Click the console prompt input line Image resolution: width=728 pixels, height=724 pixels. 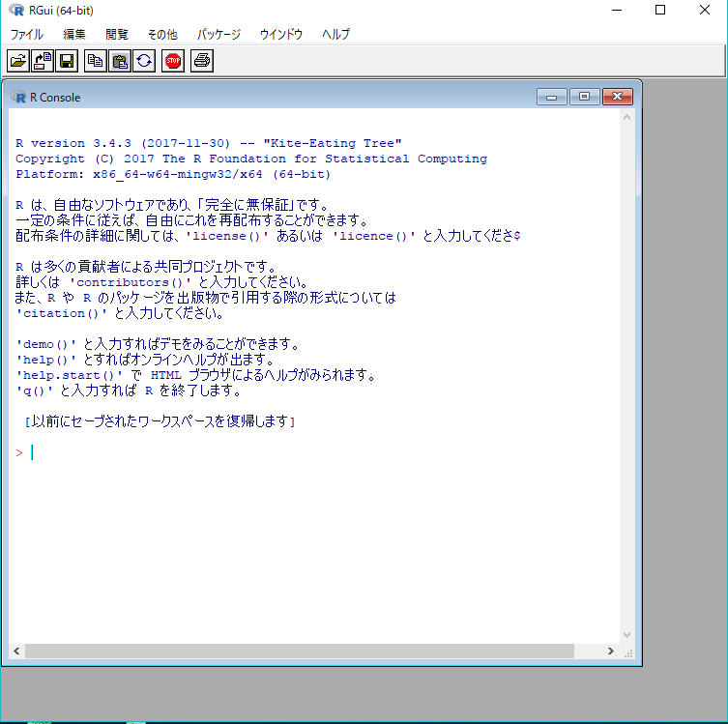click(x=314, y=452)
